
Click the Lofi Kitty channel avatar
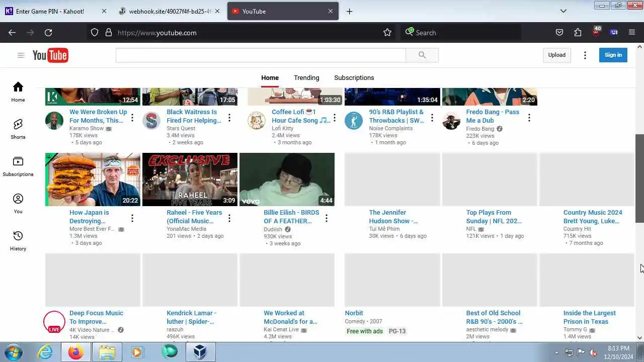click(257, 121)
